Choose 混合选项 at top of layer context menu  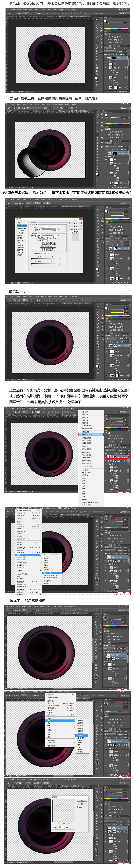pyautogui.click(x=86, y=412)
